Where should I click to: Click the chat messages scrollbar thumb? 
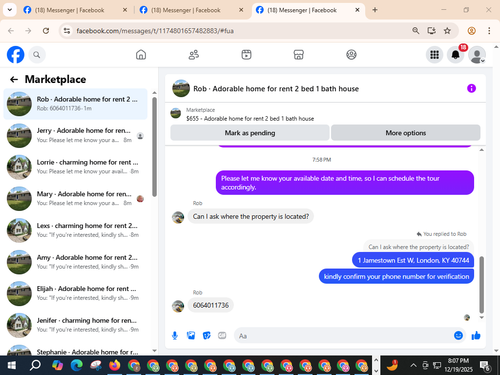tap(481, 285)
